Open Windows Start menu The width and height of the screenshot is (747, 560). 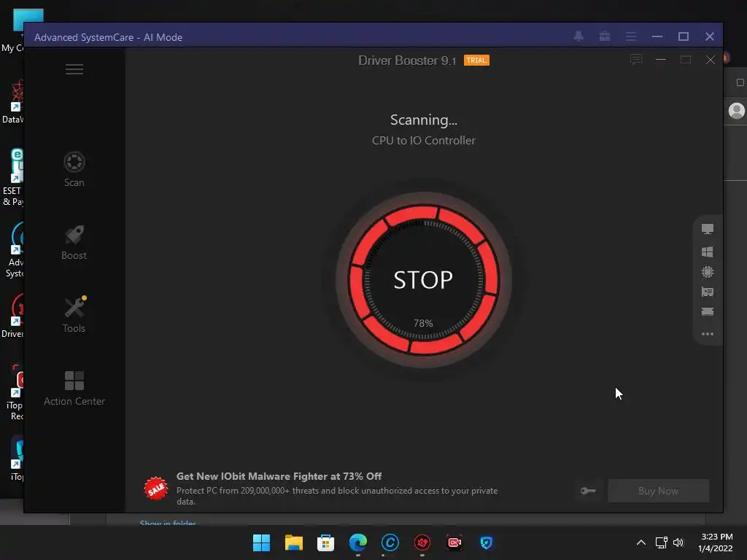coord(261,542)
